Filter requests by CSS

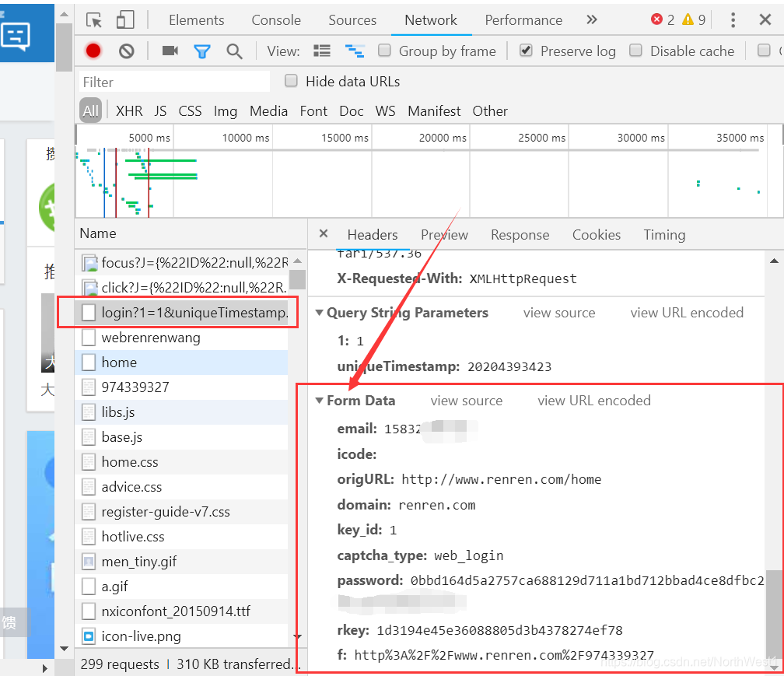(190, 110)
